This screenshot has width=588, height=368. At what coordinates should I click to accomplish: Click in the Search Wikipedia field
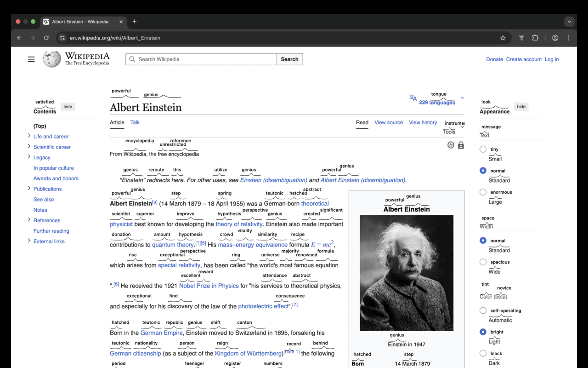201,59
